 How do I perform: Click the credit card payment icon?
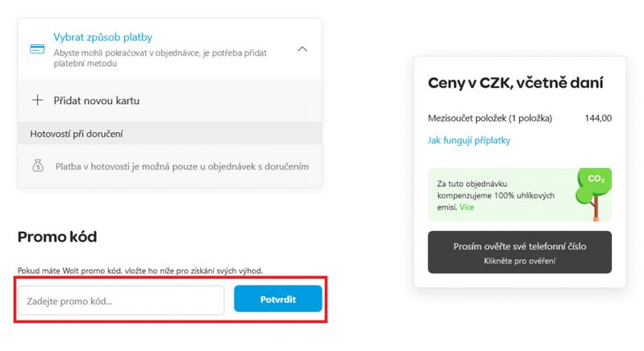38,49
